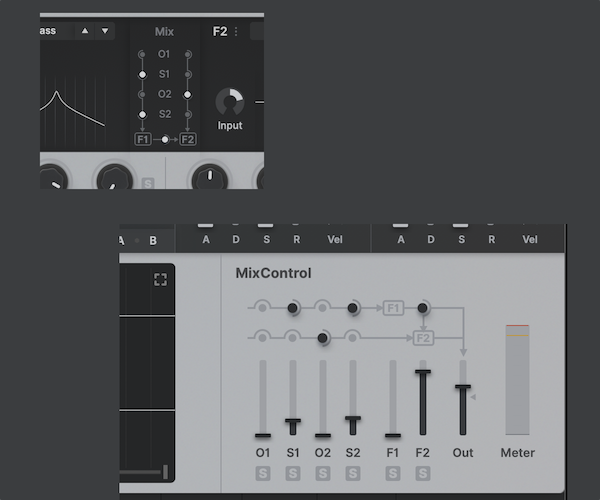Solo F1 with its S button
The width and height of the screenshot is (600, 500).
click(393, 474)
